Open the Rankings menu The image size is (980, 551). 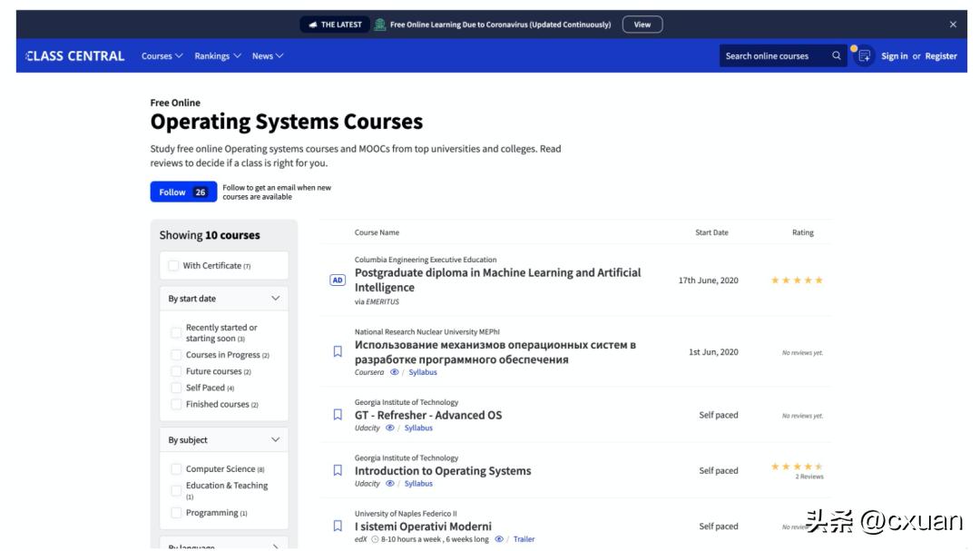(217, 56)
